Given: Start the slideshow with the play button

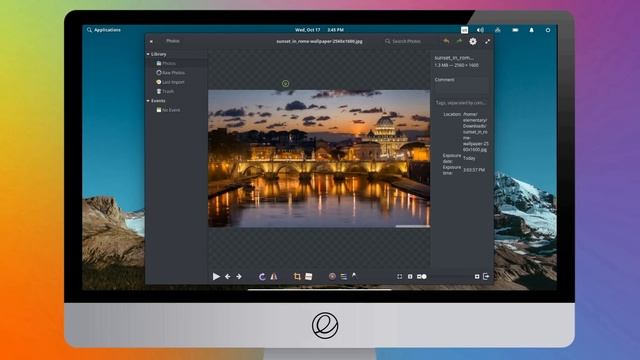Looking at the screenshot, I should (216, 277).
